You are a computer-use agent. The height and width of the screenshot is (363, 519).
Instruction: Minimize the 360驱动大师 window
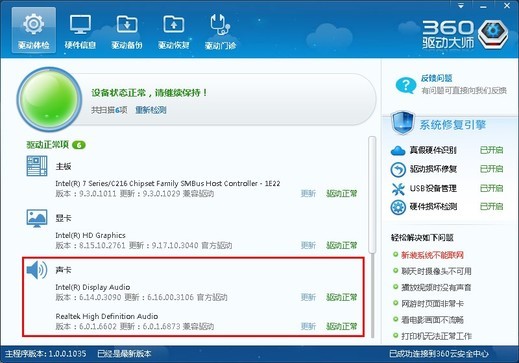tap(483, 6)
